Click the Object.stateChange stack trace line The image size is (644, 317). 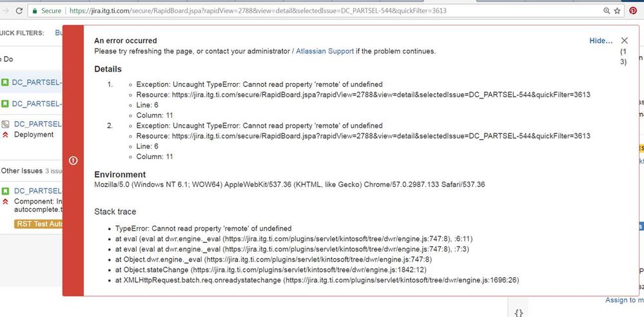271,270
